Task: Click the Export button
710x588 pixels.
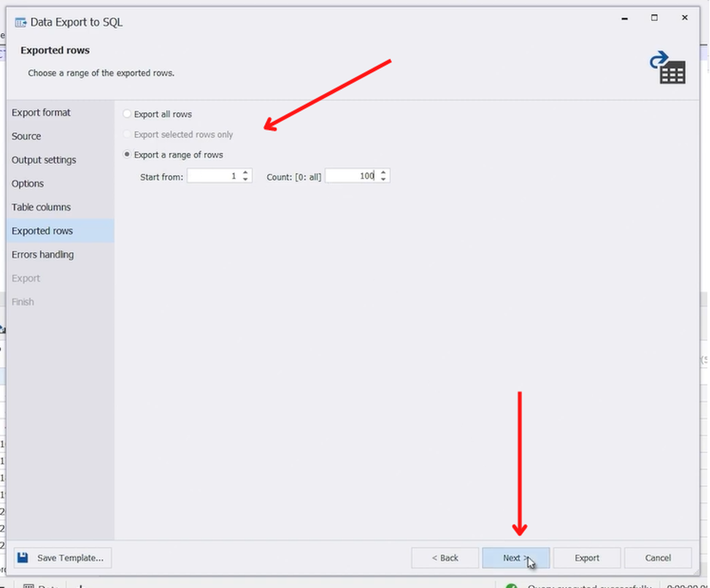Action: coord(587,558)
